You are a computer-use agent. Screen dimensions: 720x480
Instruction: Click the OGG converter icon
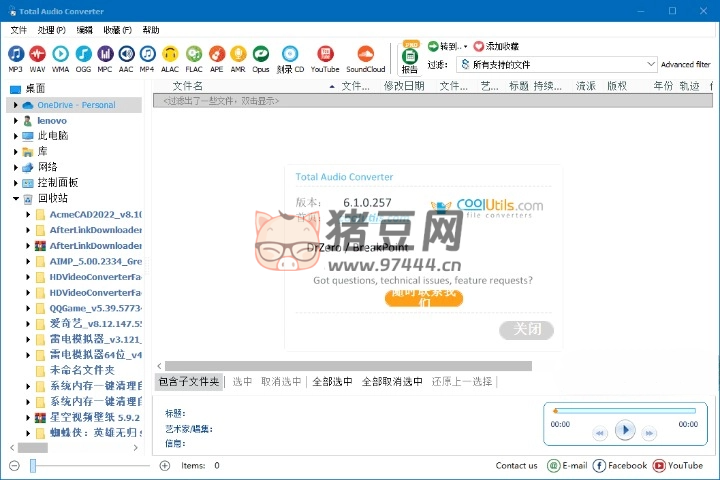[x=83, y=54]
